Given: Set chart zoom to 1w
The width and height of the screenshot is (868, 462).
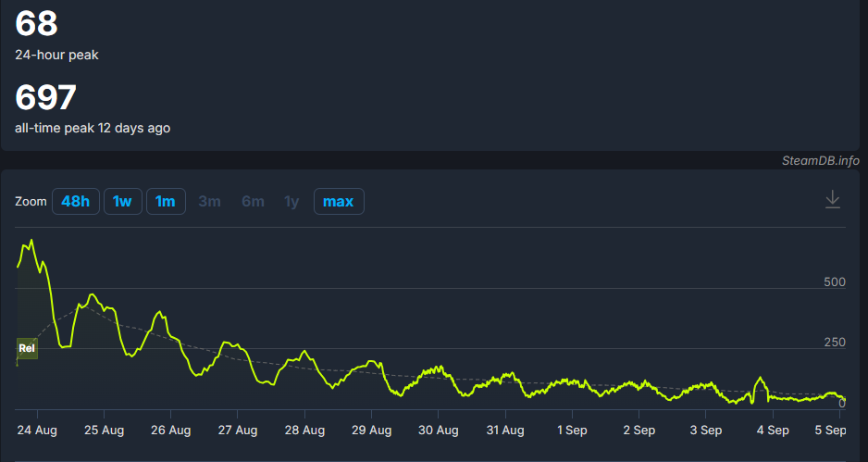Looking at the screenshot, I should [x=122, y=201].
